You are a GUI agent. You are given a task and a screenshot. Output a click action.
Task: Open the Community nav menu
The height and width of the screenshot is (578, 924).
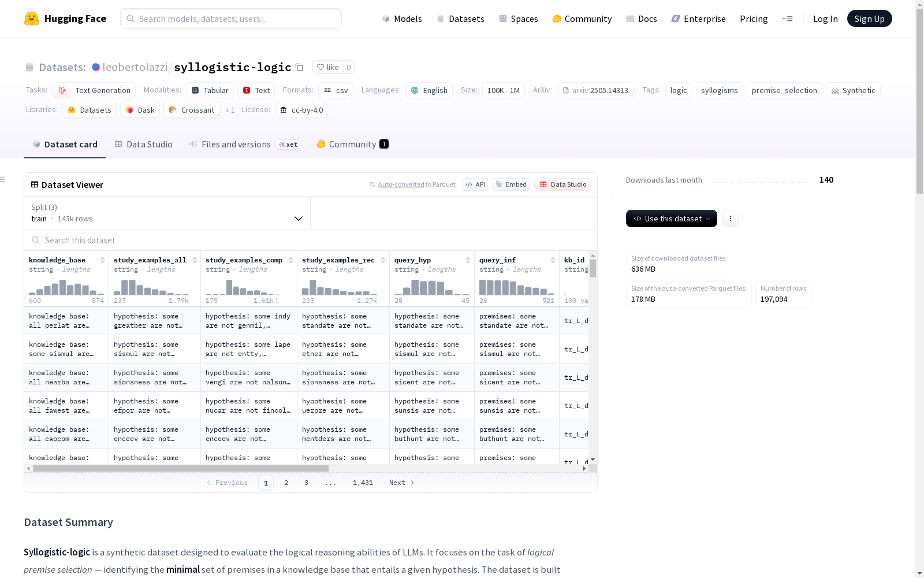(582, 18)
